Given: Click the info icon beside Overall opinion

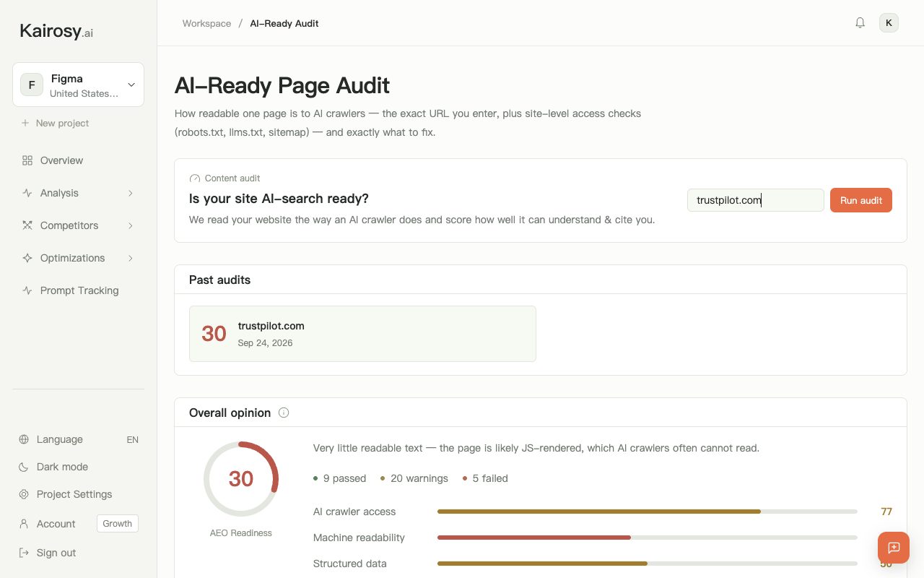Looking at the screenshot, I should [x=284, y=413].
